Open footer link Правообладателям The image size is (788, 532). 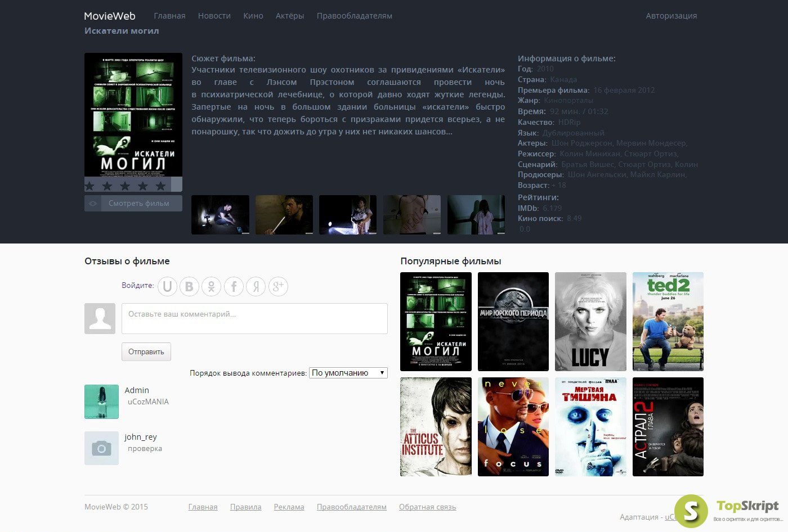(x=352, y=507)
